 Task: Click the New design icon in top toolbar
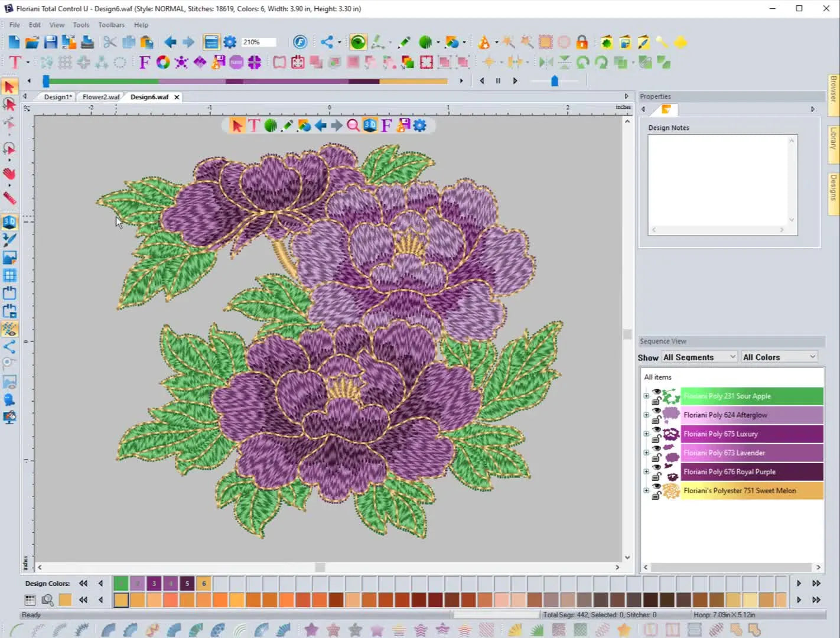coord(14,42)
